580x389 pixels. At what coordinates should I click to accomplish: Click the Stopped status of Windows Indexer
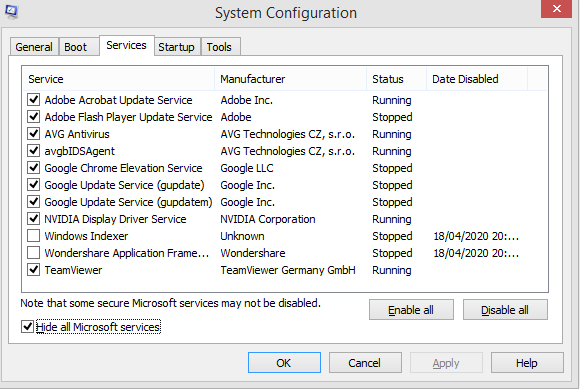pos(392,236)
